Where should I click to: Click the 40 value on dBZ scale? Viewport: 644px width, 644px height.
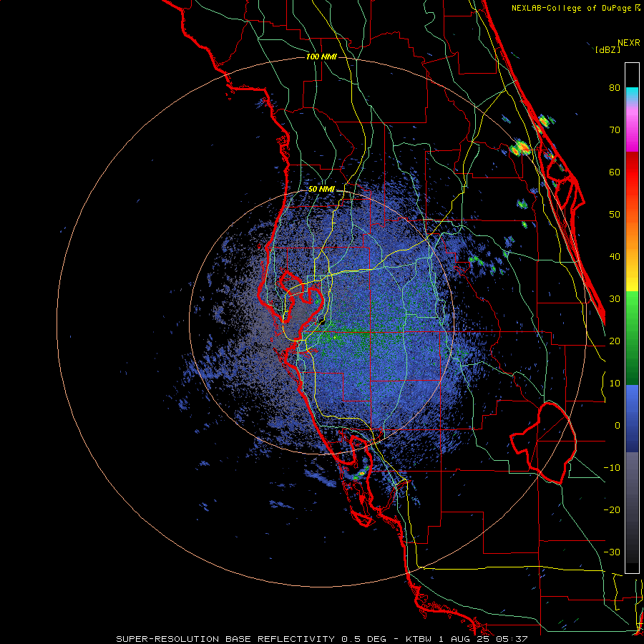pos(615,257)
